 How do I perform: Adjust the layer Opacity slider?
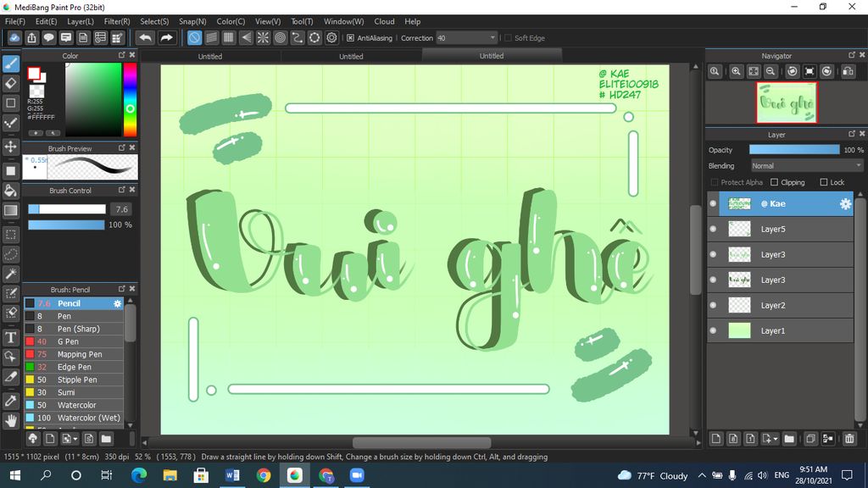[793, 150]
